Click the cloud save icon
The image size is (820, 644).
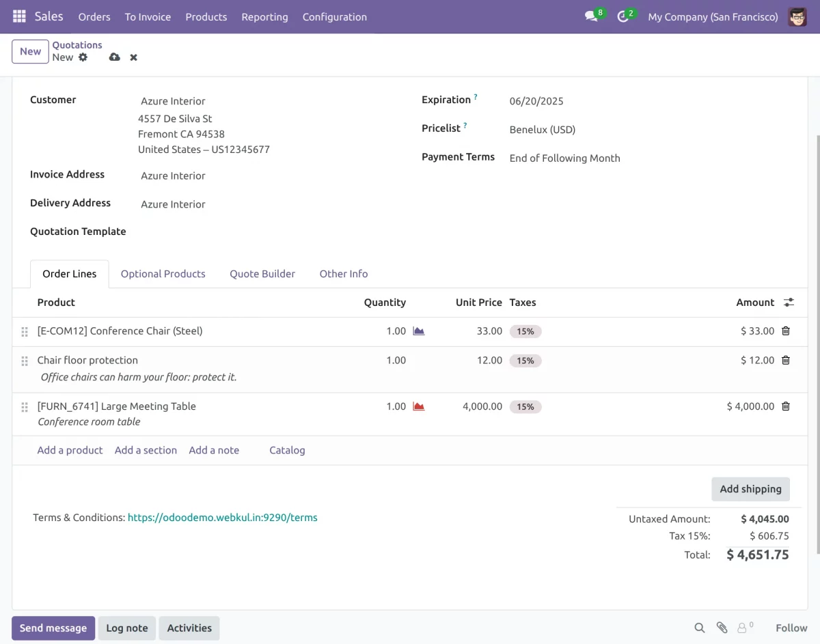(x=114, y=57)
